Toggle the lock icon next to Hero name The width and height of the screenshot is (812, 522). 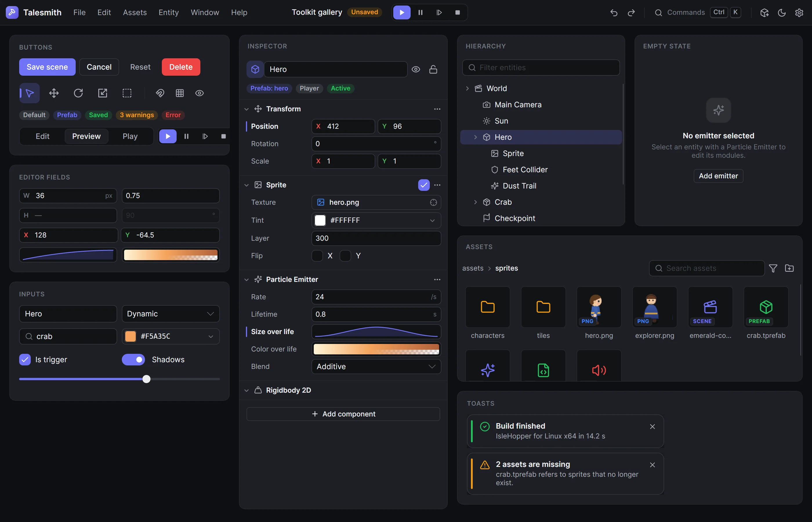click(433, 70)
